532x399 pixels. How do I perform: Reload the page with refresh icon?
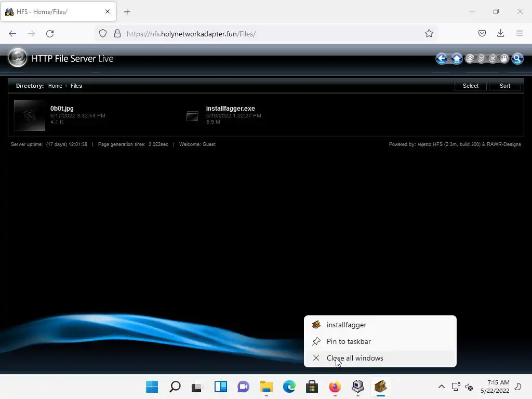tap(50, 34)
